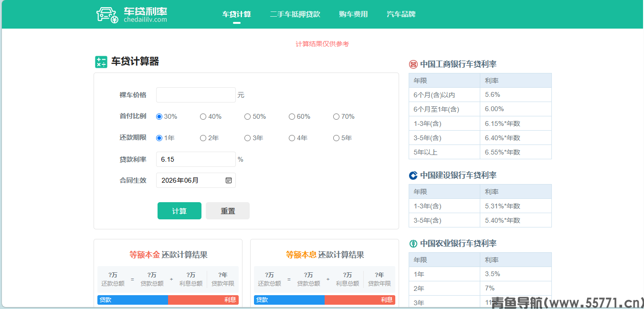Click the 车贷计算器 heading text

(135, 62)
